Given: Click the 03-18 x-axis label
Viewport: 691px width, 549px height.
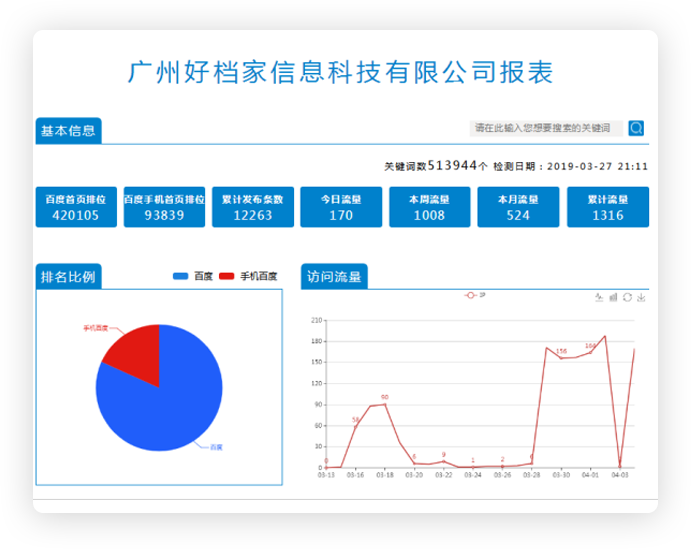Looking at the screenshot, I should tap(385, 475).
